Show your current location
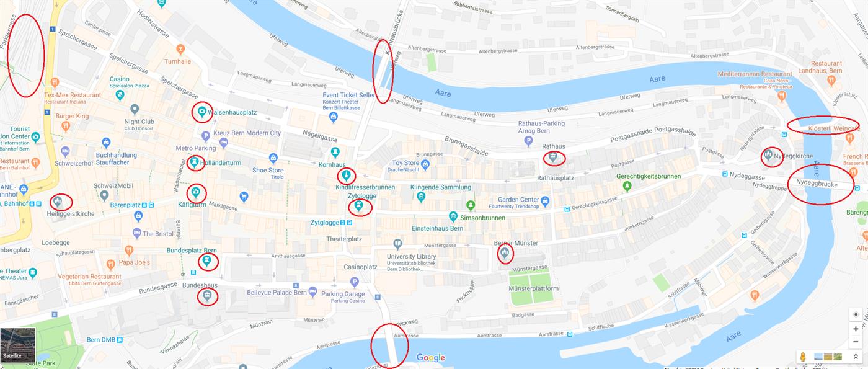The height and width of the screenshot is (369, 868). pos(856,314)
